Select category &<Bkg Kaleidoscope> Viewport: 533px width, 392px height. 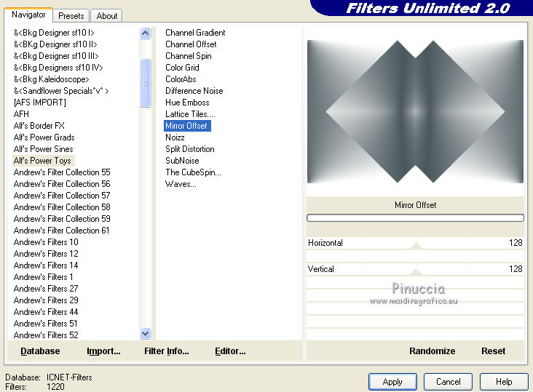pyautogui.click(x=51, y=79)
